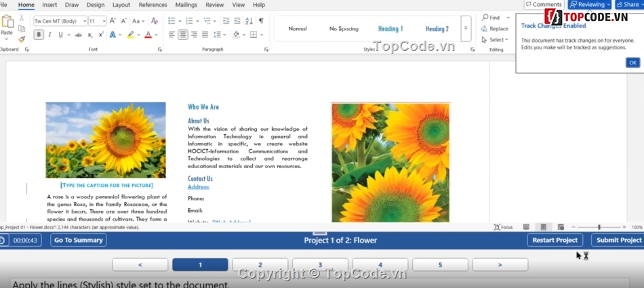Open Focus mode in status bar
The image size is (644, 288).
coord(503,227)
